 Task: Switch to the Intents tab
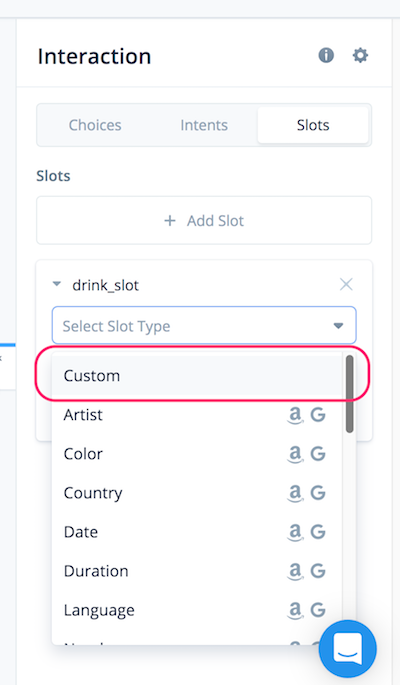(204, 125)
